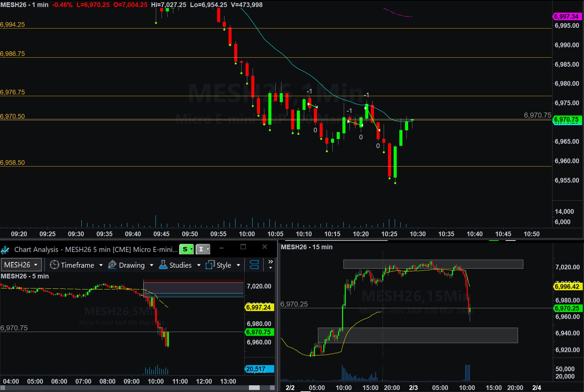Click the scrollbar left arrow on 5 min chart
Viewport: 584px width, 392px height.
point(3,388)
